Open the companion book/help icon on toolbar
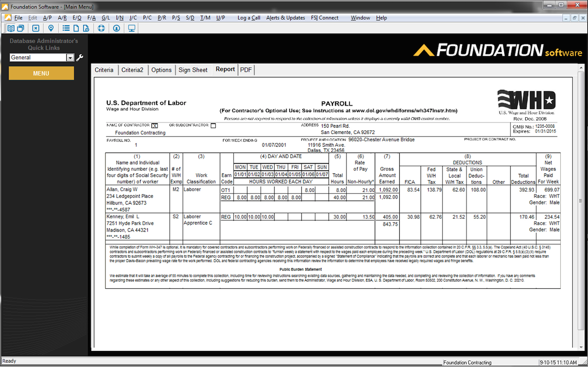This screenshot has width=588, height=367. (11, 28)
